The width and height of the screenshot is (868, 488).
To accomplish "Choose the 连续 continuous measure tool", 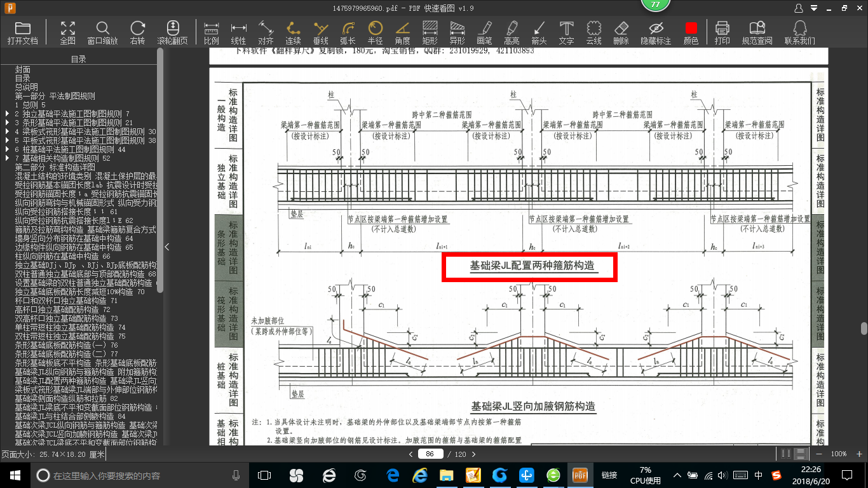I will click(x=293, y=29).
